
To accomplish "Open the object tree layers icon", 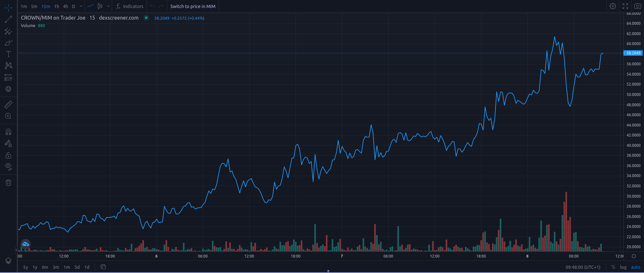I will click(8, 260).
